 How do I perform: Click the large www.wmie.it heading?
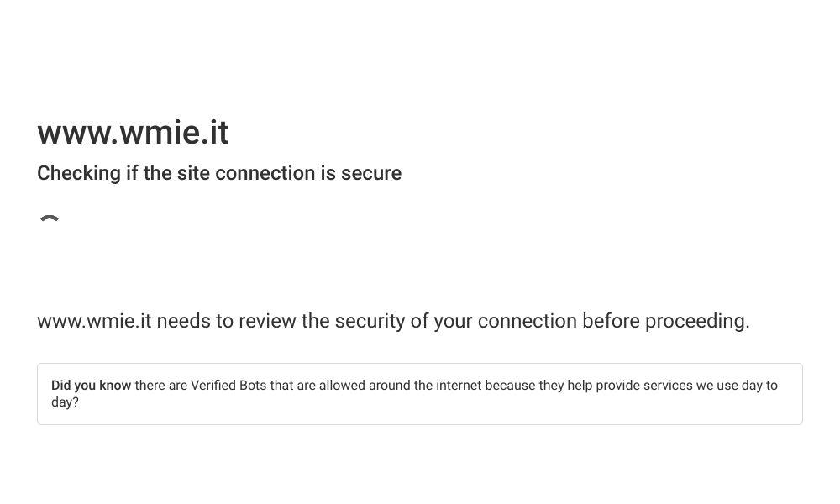click(x=133, y=132)
